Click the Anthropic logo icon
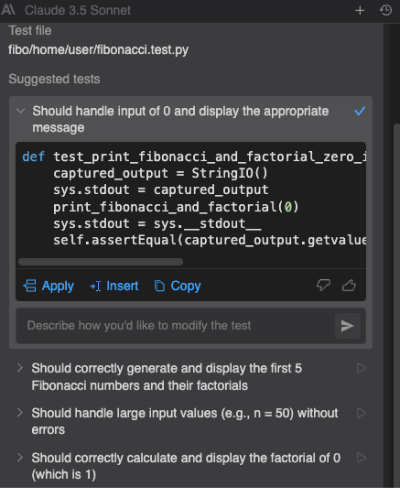Screen dimensions: 400x488 click(8, 10)
